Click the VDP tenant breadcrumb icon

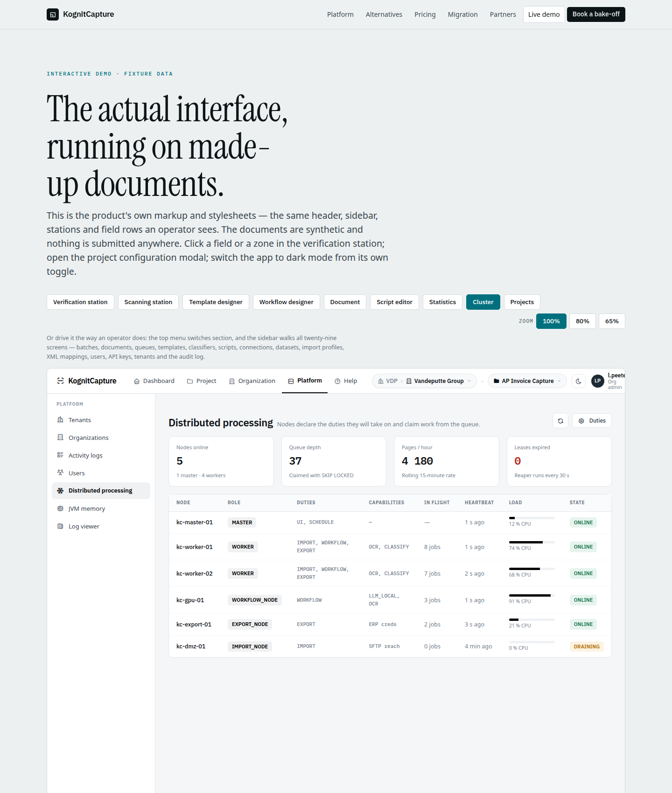pos(381,381)
